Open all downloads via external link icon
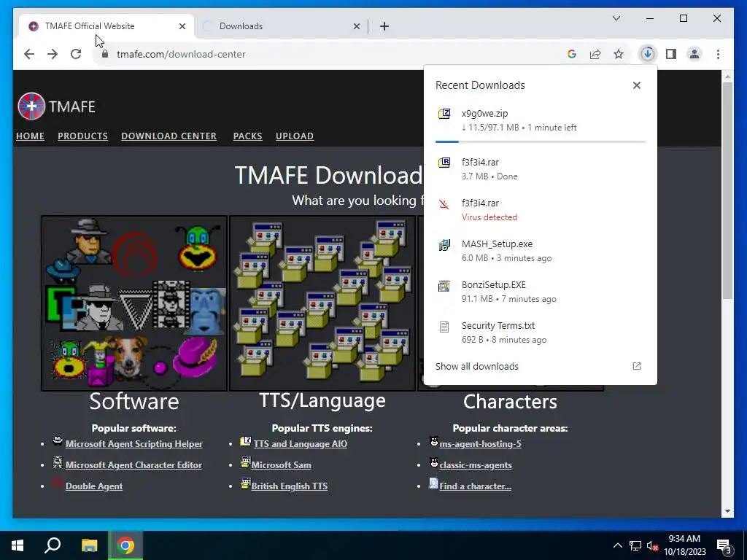 click(636, 366)
